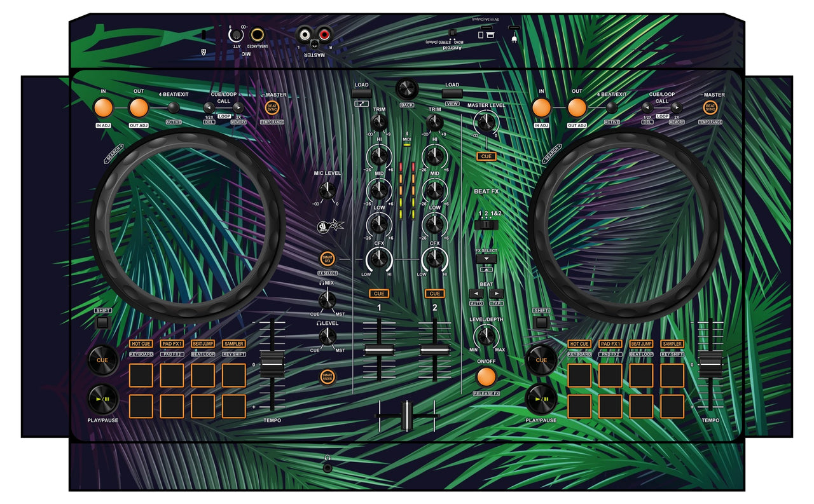Grab the left deck TEMPO slider handle
814x504 pixels.
click(273, 365)
